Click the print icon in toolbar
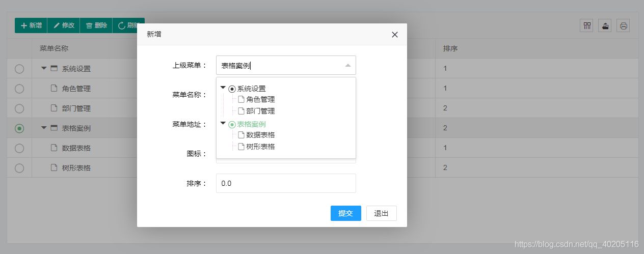 (x=623, y=25)
